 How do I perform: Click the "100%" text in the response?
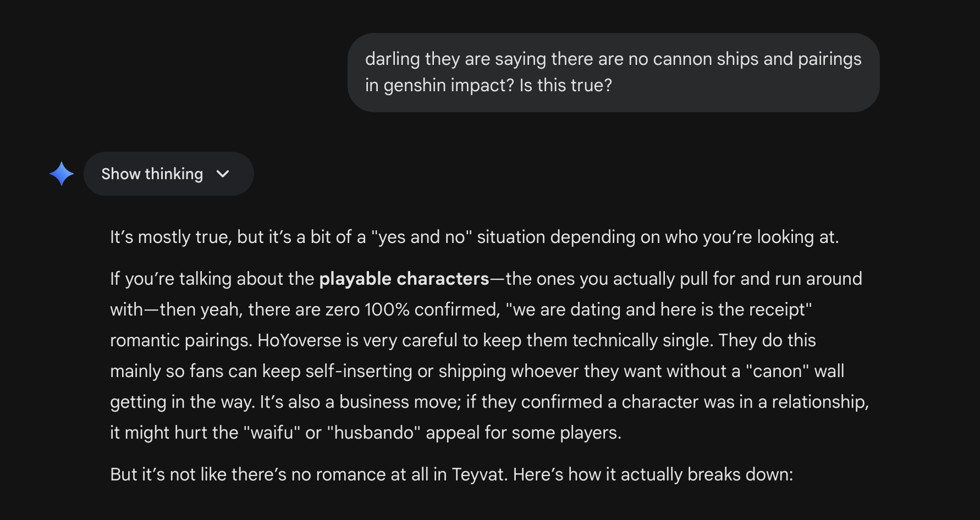(x=387, y=309)
